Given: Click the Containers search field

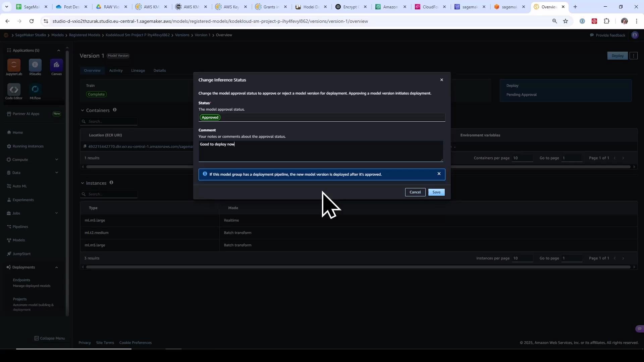Looking at the screenshot, I should 109,121.
